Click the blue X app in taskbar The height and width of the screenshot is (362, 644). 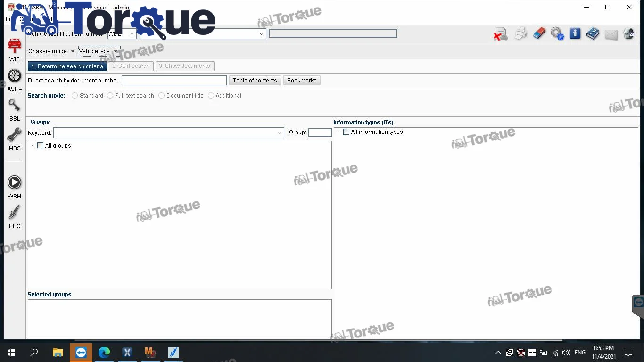127,352
